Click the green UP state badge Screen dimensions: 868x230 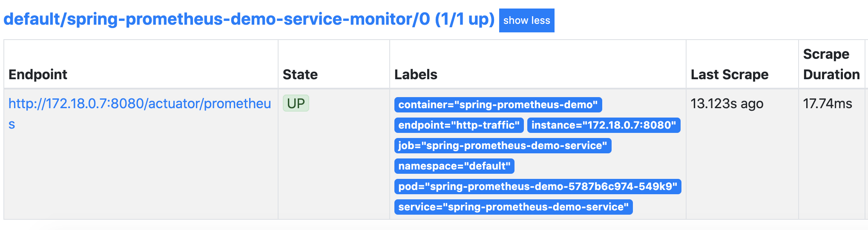pyautogui.click(x=296, y=103)
